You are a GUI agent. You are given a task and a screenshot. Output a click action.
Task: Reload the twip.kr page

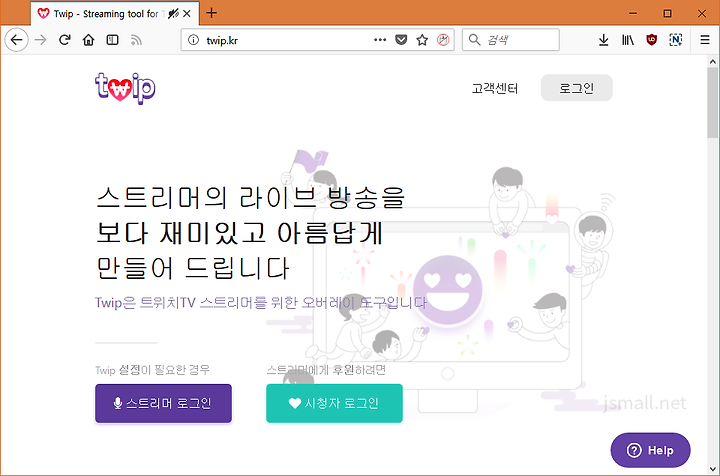[65, 40]
